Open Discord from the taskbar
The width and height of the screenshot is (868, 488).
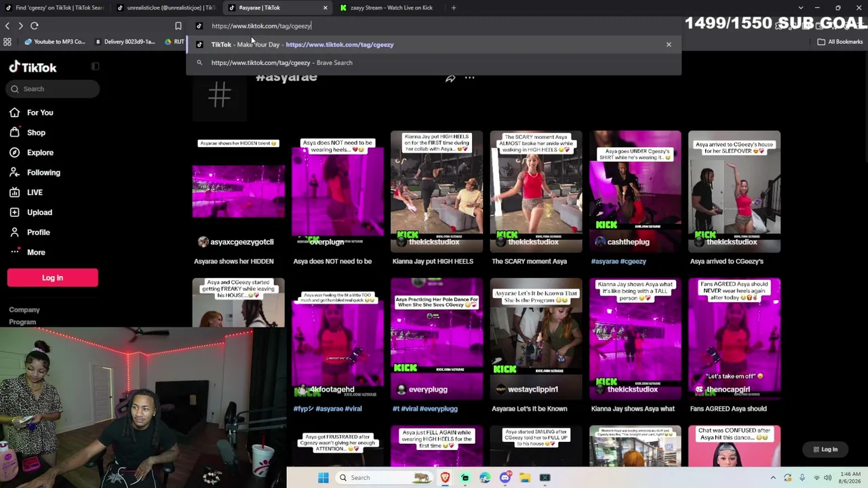[505, 478]
